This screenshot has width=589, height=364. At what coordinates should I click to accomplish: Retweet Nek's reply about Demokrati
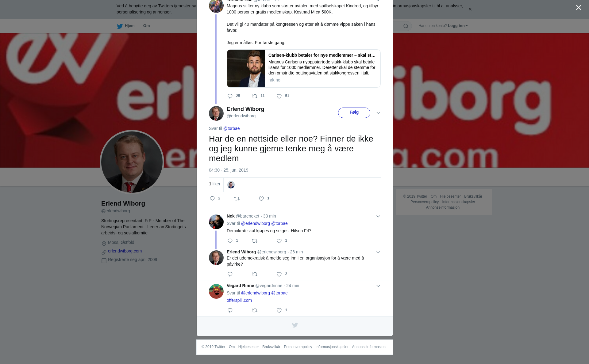pyautogui.click(x=255, y=241)
